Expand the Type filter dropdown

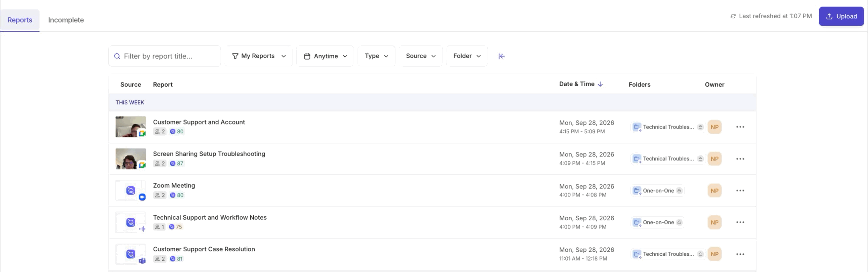376,56
